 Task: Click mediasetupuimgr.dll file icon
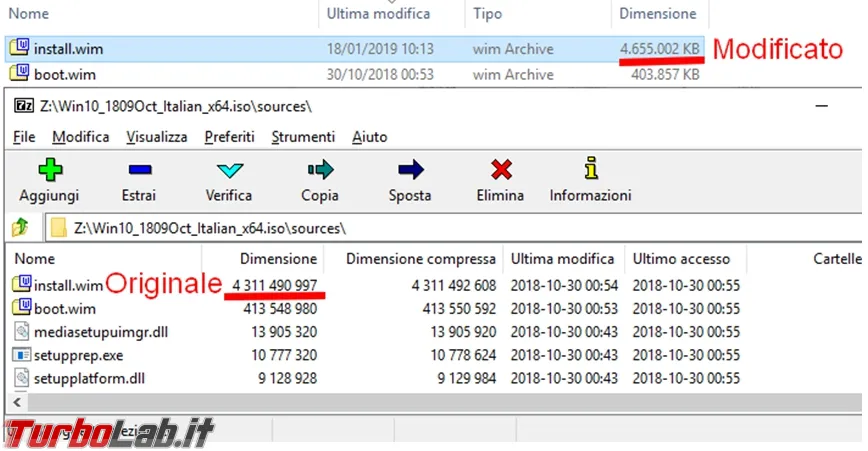[21, 331]
